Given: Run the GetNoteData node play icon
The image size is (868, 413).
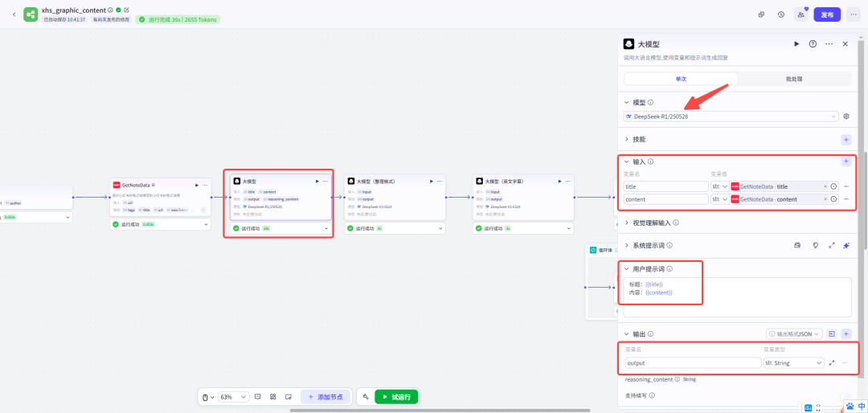Looking at the screenshot, I should (x=197, y=185).
